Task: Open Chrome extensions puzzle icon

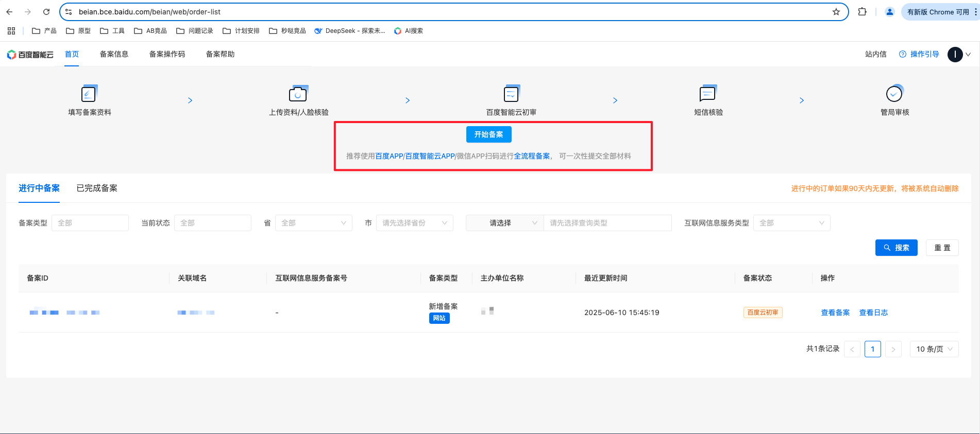Action: pos(862,12)
